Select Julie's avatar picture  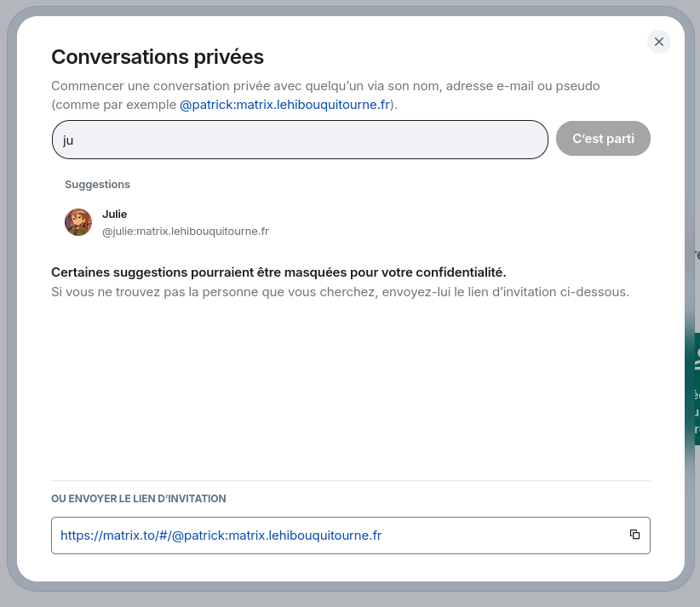point(78,222)
